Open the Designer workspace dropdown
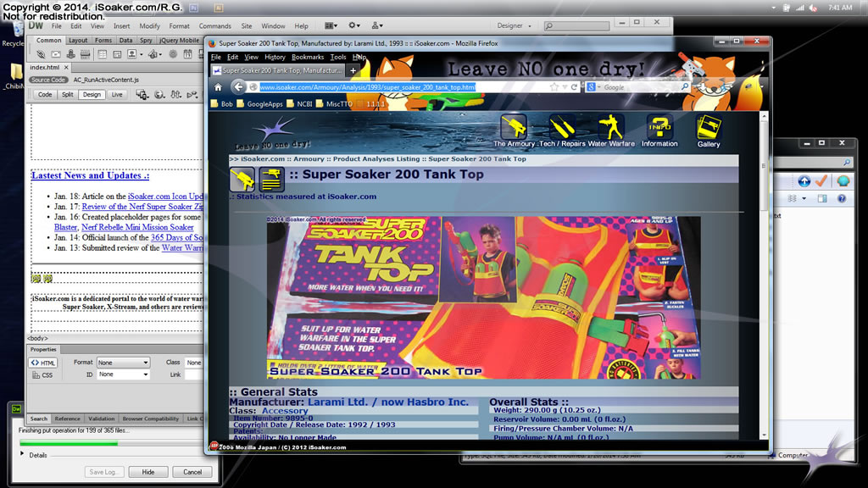The width and height of the screenshot is (868, 488). coord(514,25)
